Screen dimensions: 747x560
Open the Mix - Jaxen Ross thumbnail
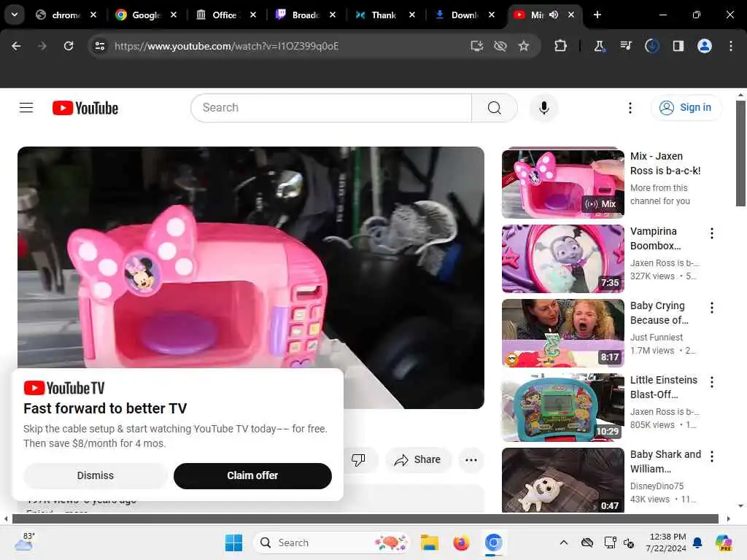tap(562, 184)
